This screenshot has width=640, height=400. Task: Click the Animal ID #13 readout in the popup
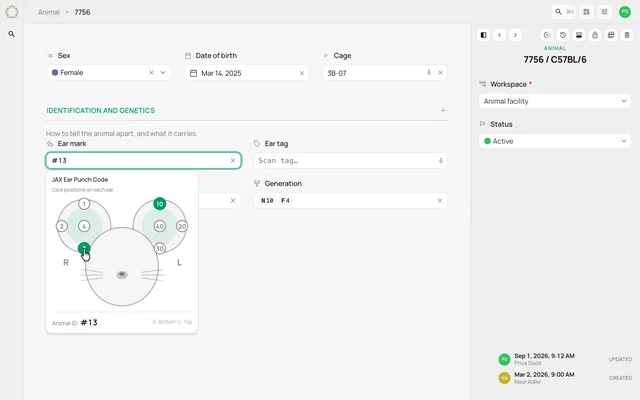coord(75,322)
